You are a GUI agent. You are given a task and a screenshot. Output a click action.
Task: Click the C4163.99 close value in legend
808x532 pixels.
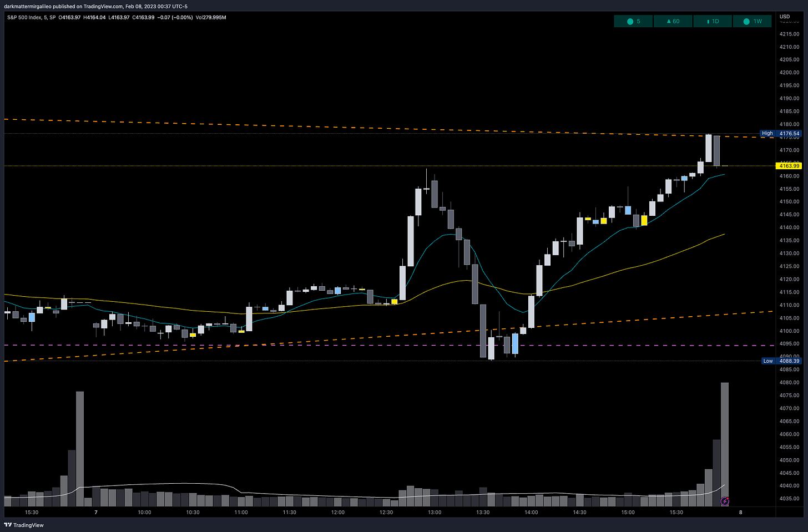143,17
